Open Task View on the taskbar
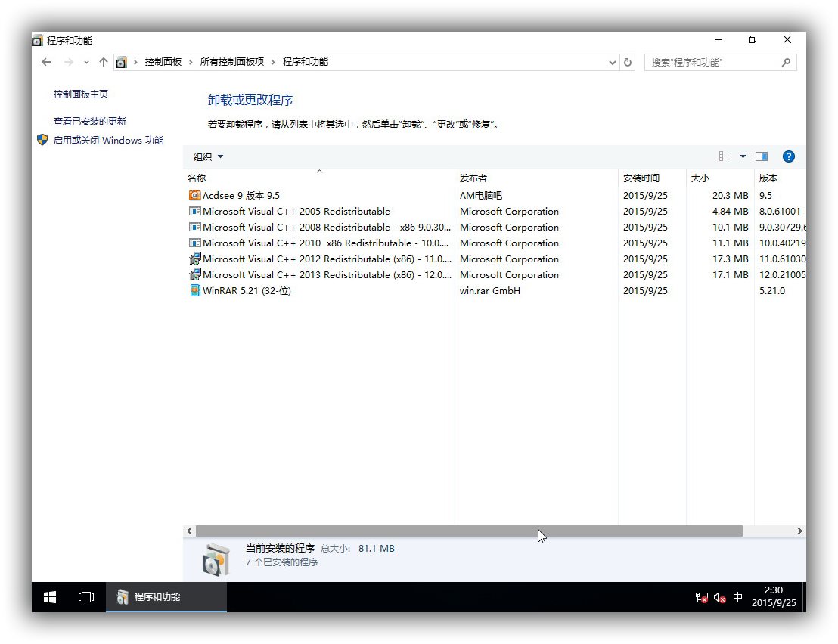 click(86, 597)
